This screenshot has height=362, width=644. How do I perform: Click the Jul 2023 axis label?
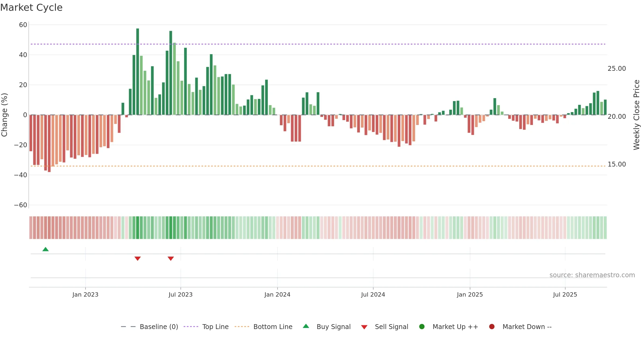[181, 294]
